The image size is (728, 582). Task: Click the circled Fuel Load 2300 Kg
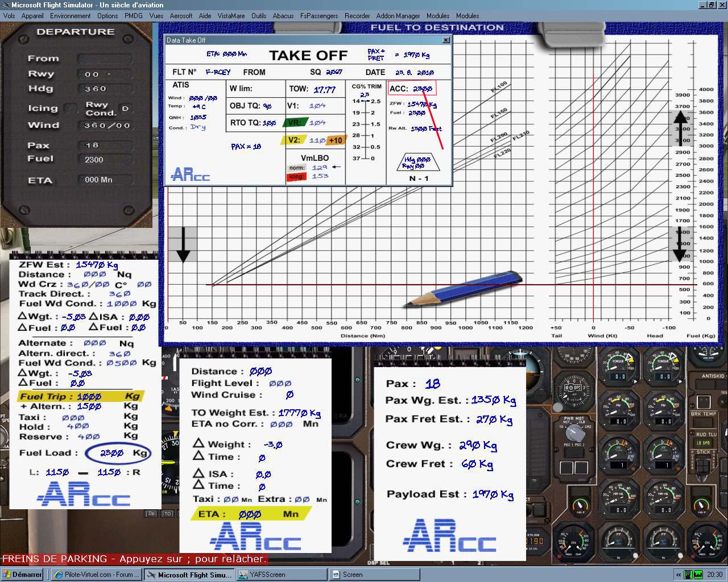[118, 453]
